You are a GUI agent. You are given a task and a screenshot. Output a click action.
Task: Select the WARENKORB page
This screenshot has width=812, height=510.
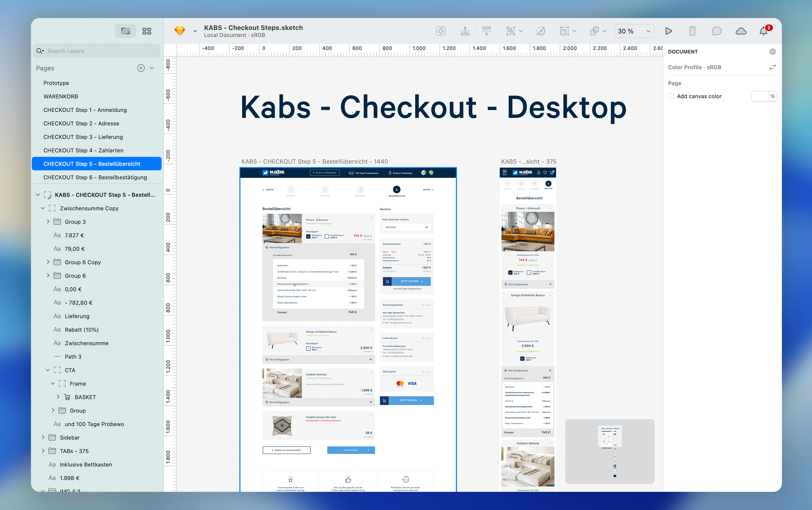61,96
